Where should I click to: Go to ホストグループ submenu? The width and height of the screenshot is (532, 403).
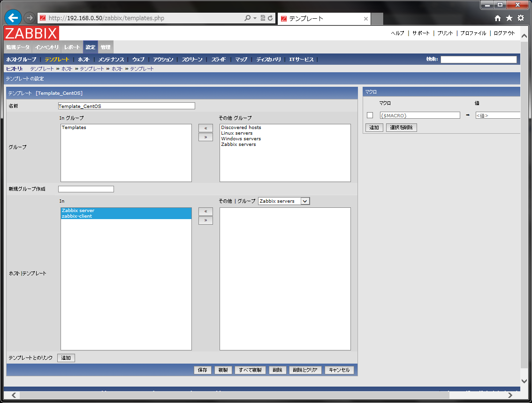click(x=21, y=60)
